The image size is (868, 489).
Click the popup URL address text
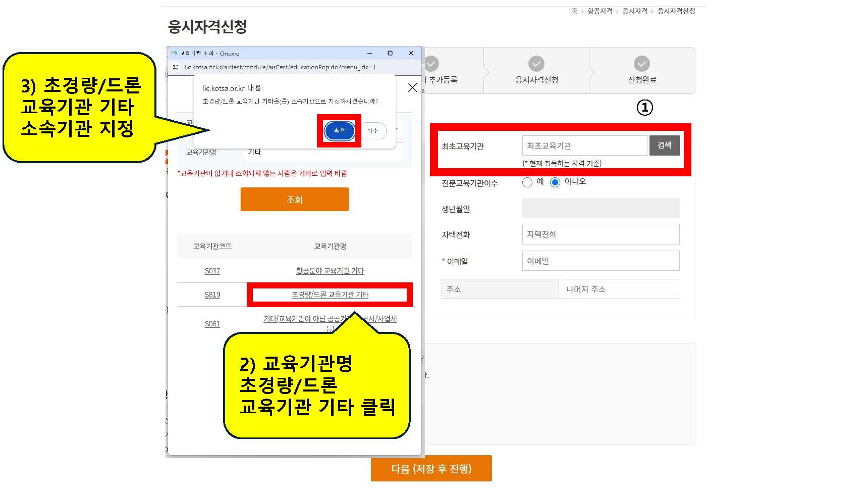280,67
